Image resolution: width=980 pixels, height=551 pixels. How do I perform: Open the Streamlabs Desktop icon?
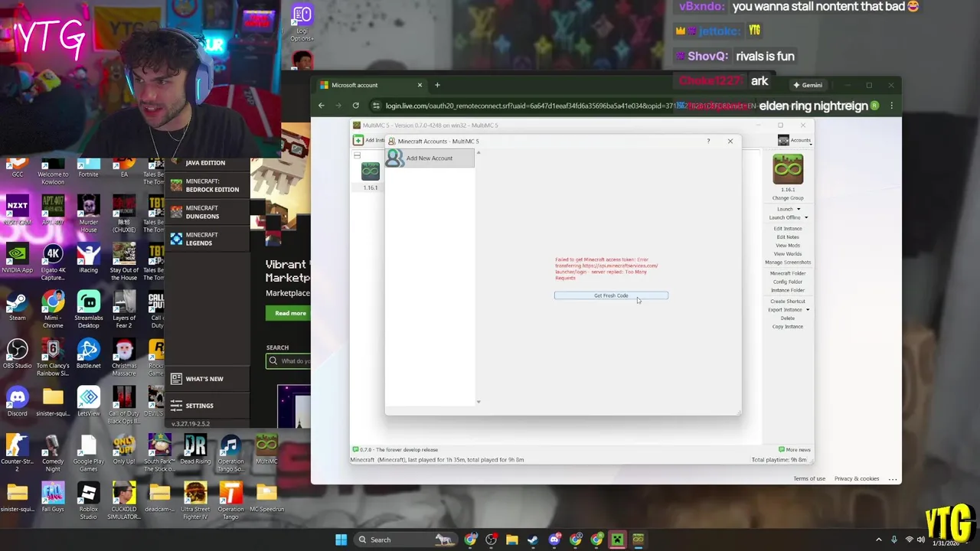tap(88, 310)
